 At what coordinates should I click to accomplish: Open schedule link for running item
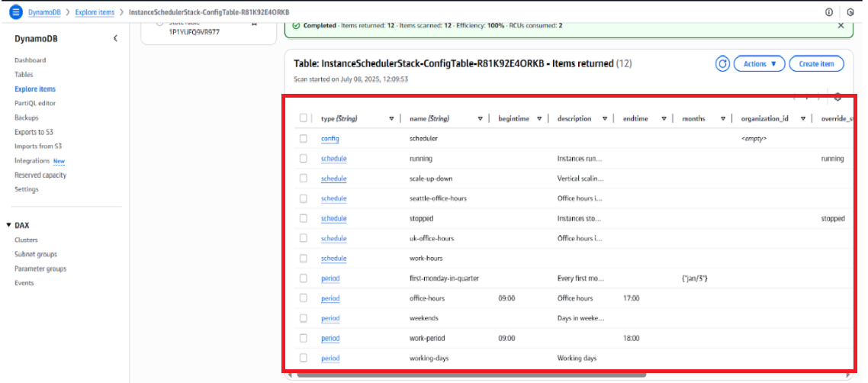[334, 158]
